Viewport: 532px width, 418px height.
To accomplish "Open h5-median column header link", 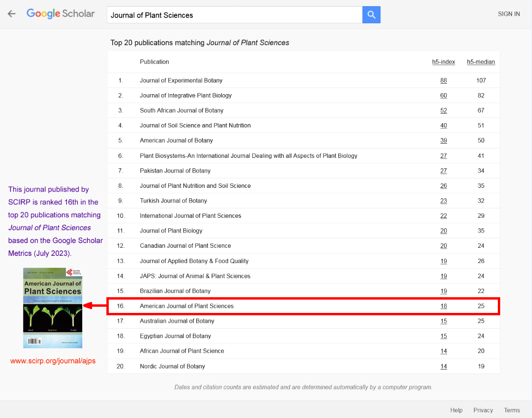I will coord(481,62).
